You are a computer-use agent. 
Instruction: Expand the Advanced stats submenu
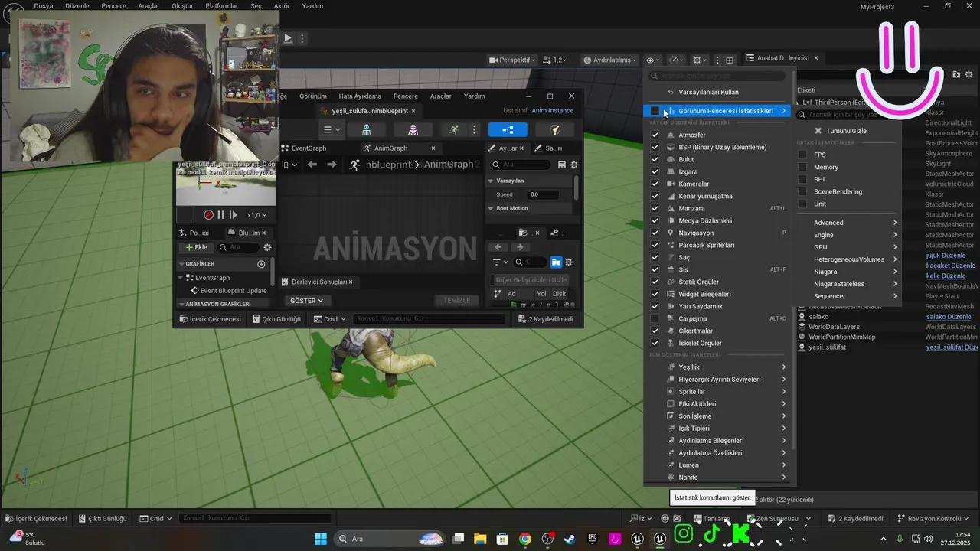click(x=848, y=223)
